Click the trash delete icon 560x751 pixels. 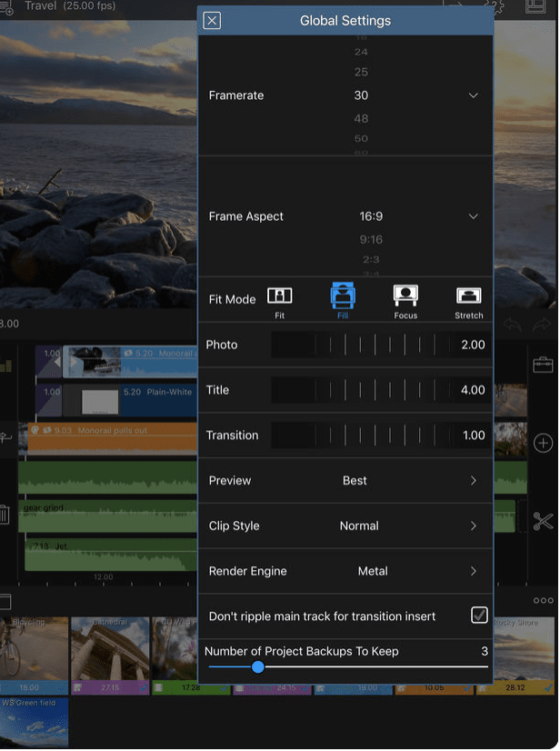[5, 516]
